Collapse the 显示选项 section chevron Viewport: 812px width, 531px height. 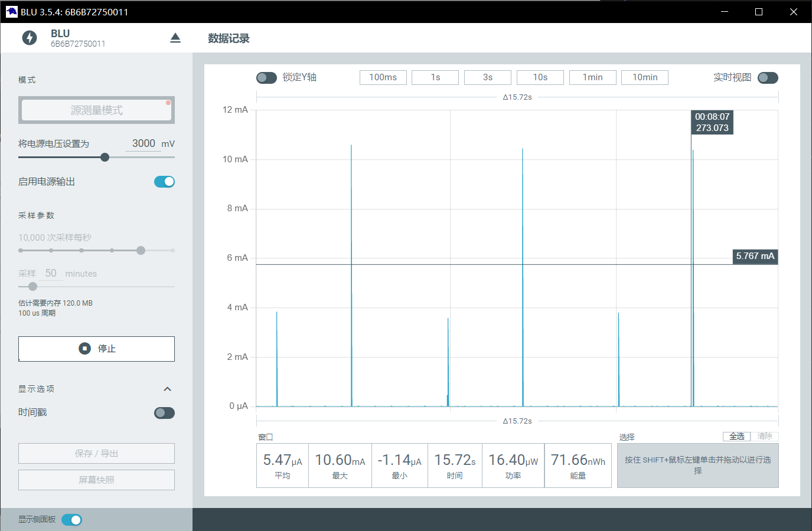point(167,389)
